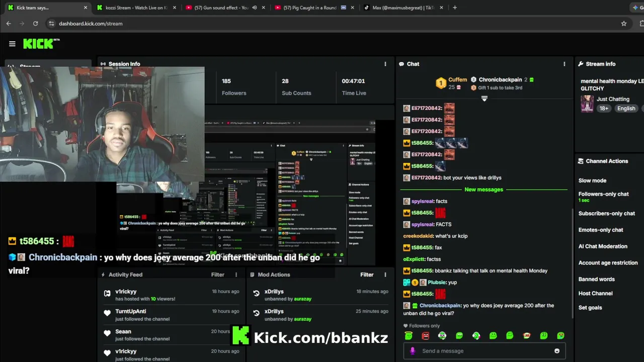The image size is (644, 362).
Task: Open Set goals action
Action: tap(590, 307)
